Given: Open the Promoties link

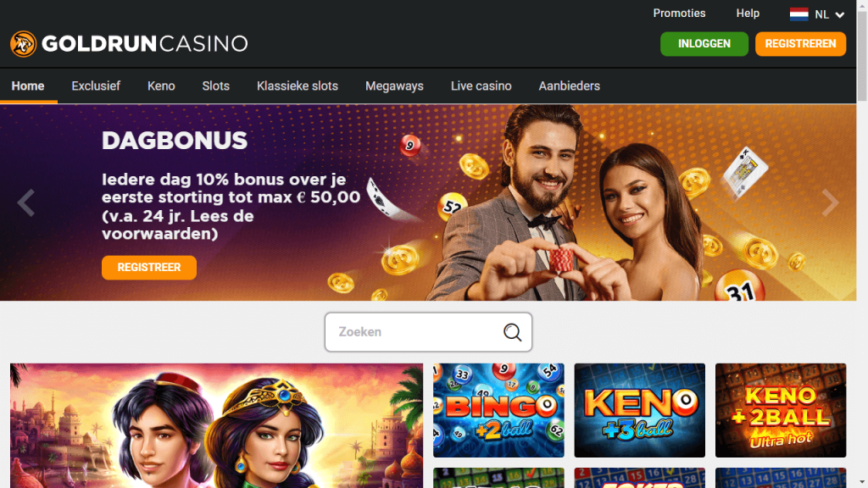Looking at the screenshot, I should pos(679,14).
